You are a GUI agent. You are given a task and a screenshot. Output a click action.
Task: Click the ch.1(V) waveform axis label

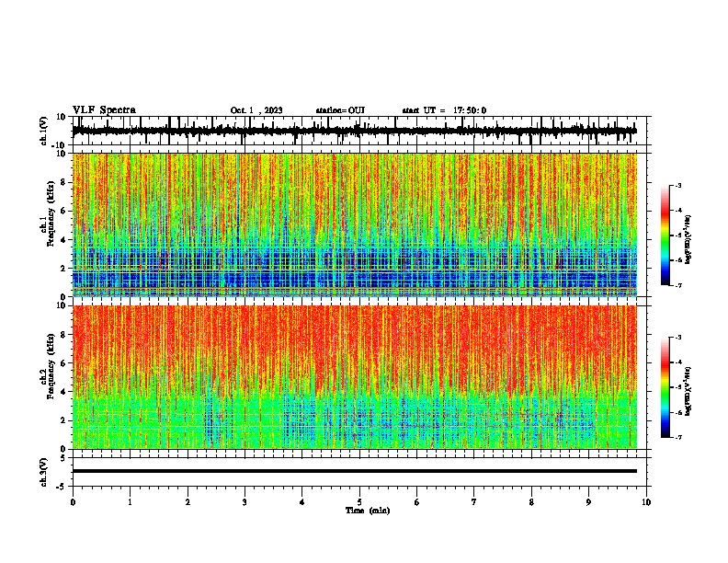[44, 131]
